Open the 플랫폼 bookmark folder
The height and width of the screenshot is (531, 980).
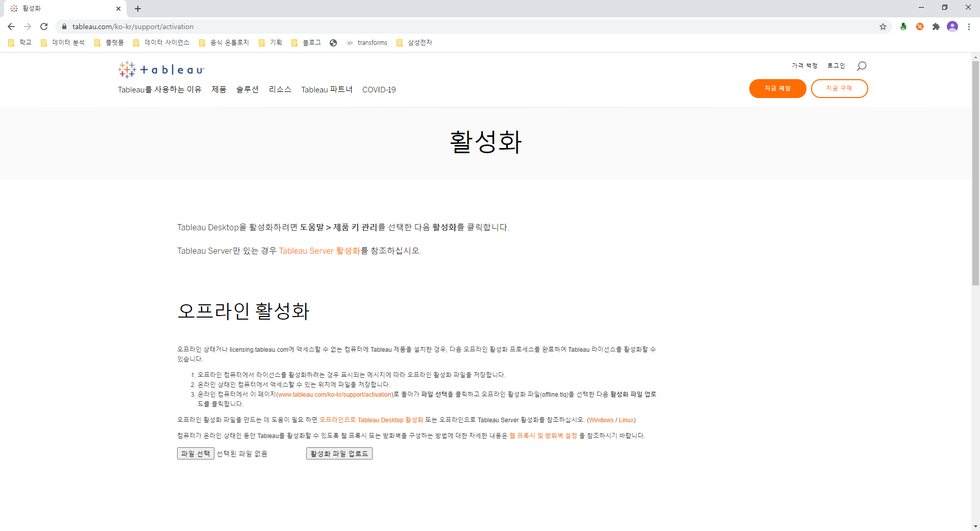click(x=109, y=42)
